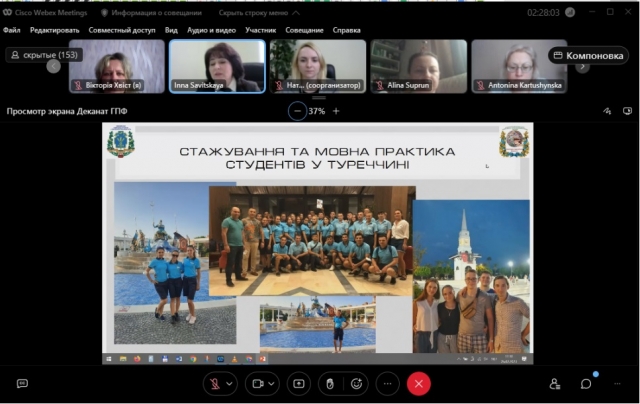640x404 pixels.
Task: Open the Совещание menu
Action: 304,30
